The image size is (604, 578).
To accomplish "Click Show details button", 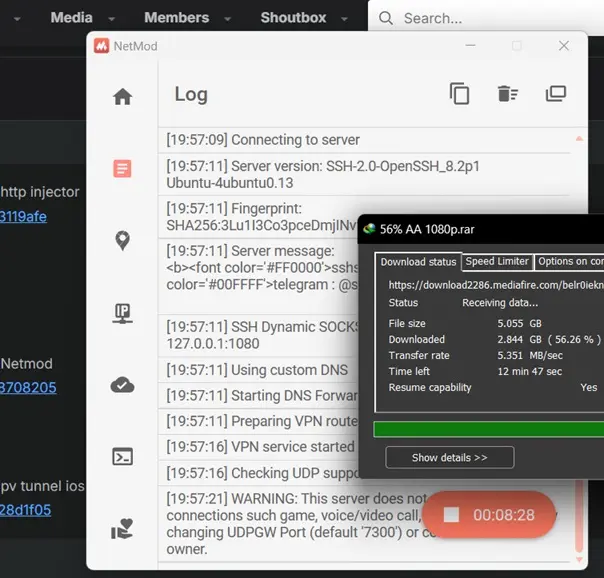I will pyautogui.click(x=450, y=457).
